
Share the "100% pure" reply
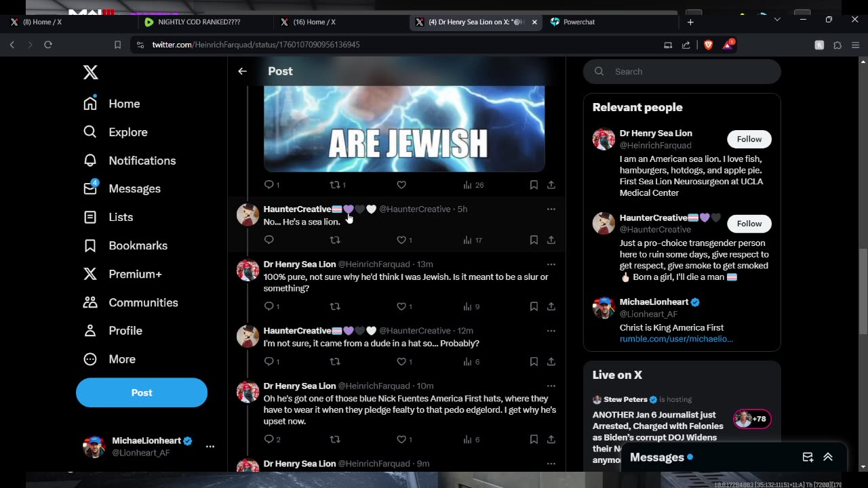pos(551,306)
